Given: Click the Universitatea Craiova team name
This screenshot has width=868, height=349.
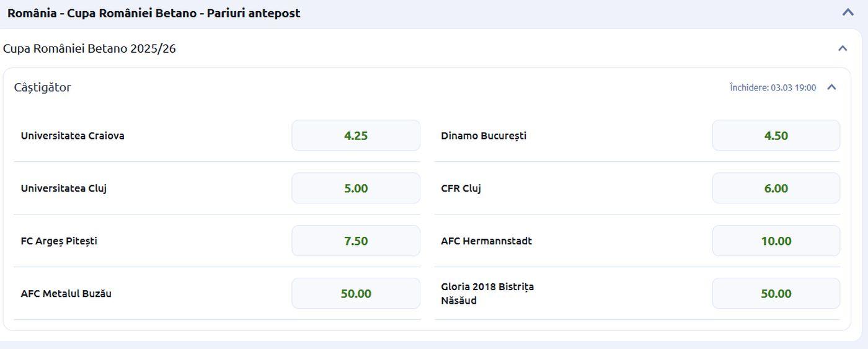Looking at the screenshot, I should click(x=73, y=136).
